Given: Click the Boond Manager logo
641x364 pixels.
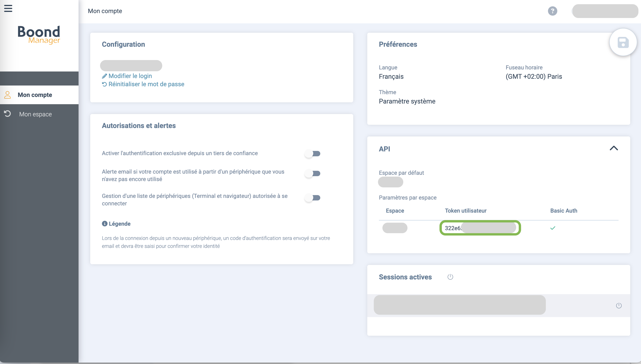Looking at the screenshot, I should pyautogui.click(x=39, y=35).
